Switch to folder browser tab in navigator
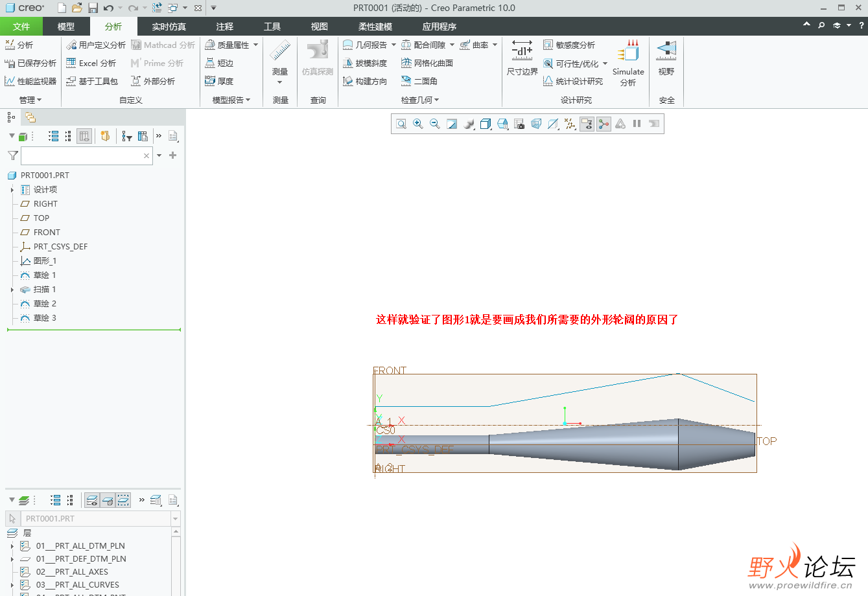The image size is (868, 596). (30, 117)
